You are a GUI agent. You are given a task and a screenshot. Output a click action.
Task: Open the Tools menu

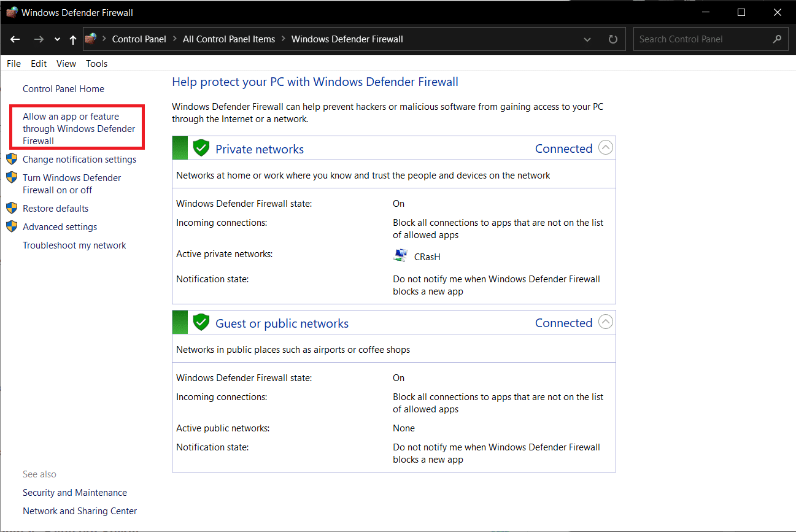(x=96, y=64)
